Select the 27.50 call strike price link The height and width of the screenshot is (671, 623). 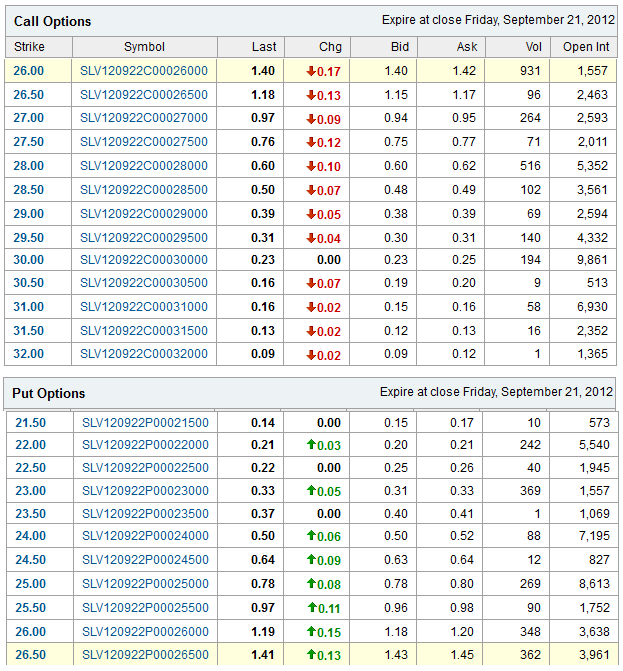click(28, 142)
